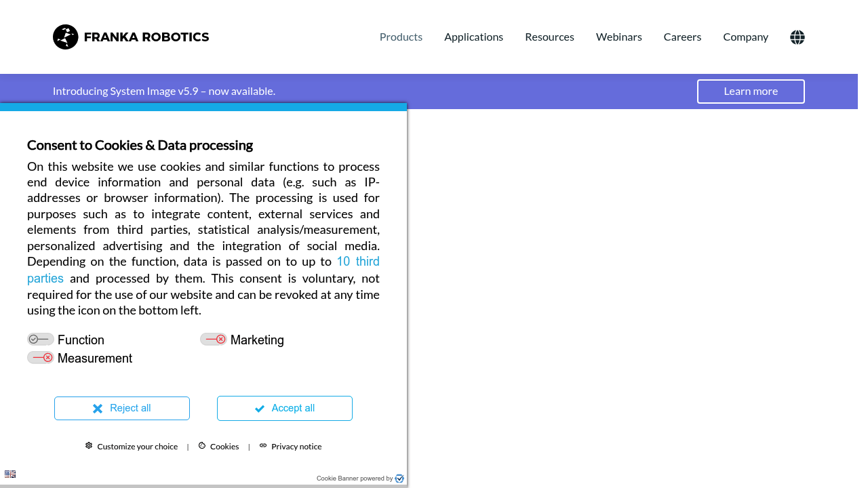868x488 pixels.
Task: Click the gear icon beside Customize your choice
Action: (89, 446)
